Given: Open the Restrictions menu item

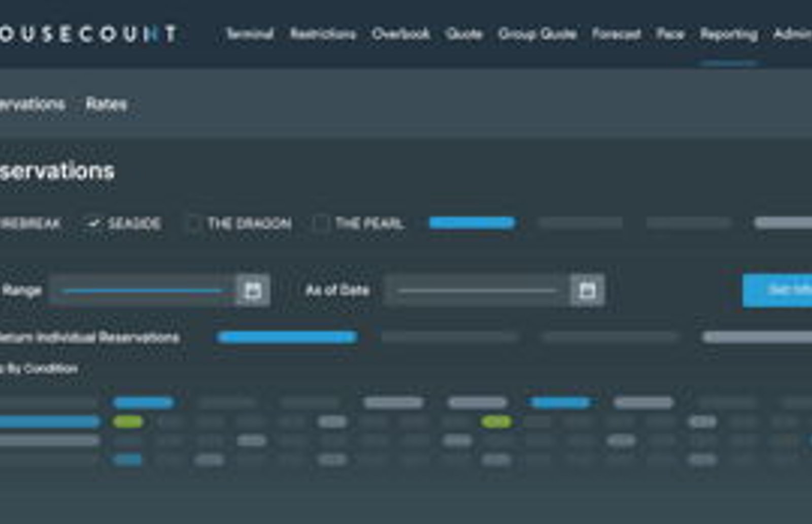Looking at the screenshot, I should [x=323, y=34].
